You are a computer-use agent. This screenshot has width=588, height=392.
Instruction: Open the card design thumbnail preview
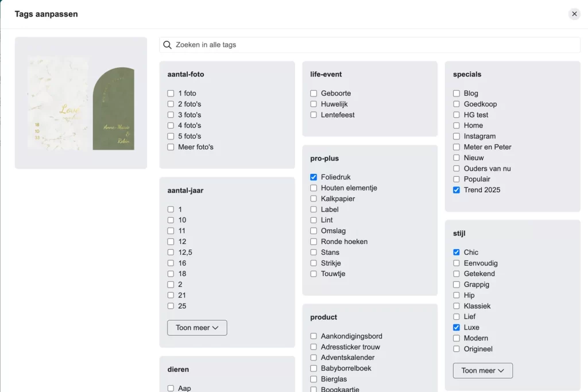coord(81,103)
